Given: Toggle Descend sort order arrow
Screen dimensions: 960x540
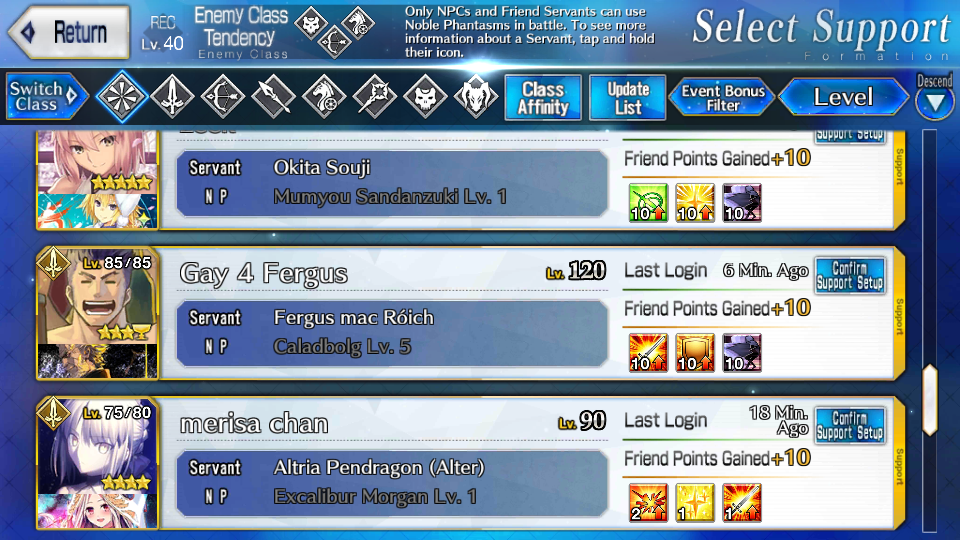Looking at the screenshot, I should click(x=935, y=102).
